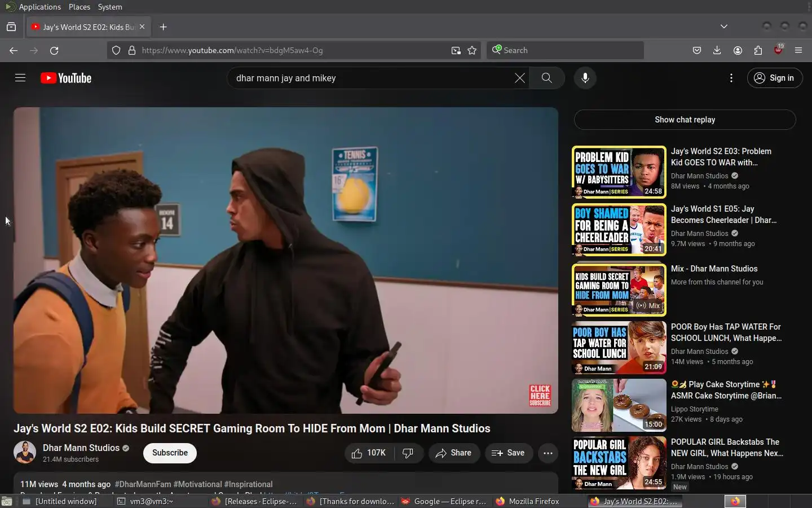Open the Firefox extensions puzzle icon

(758, 50)
